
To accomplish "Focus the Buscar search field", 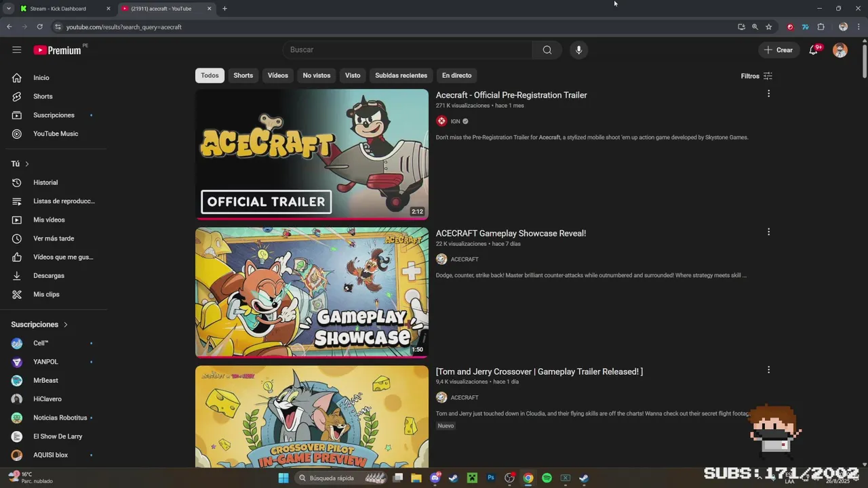I will pyautogui.click(x=407, y=49).
